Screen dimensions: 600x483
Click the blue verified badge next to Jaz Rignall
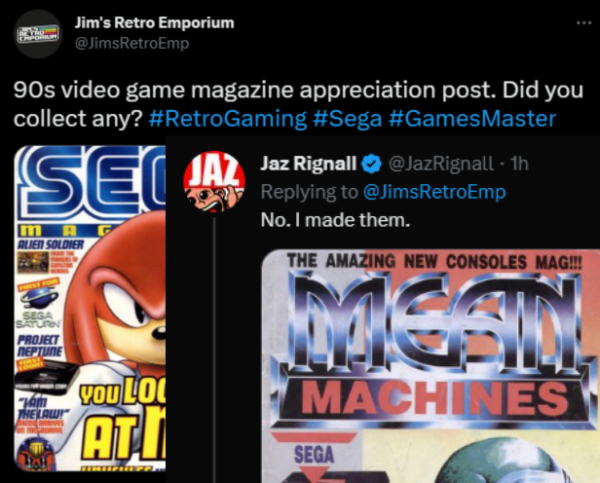[372, 164]
